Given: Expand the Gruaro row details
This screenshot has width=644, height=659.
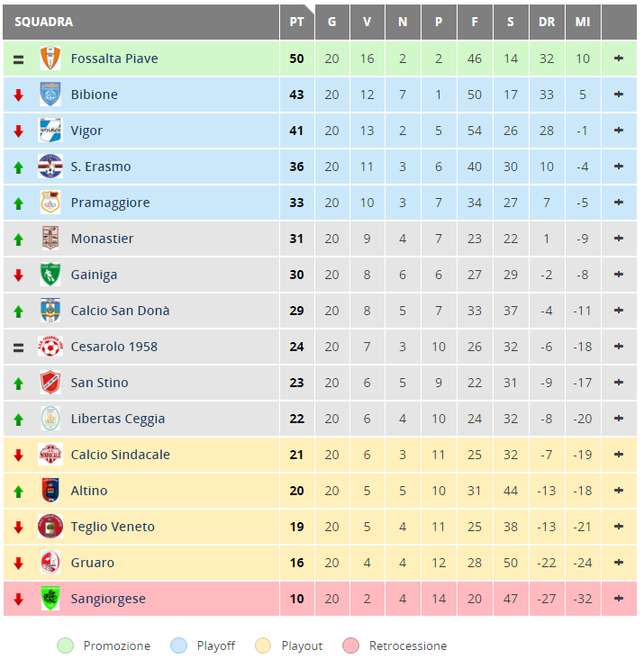Looking at the screenshot, I should click(x=619, y=563).
